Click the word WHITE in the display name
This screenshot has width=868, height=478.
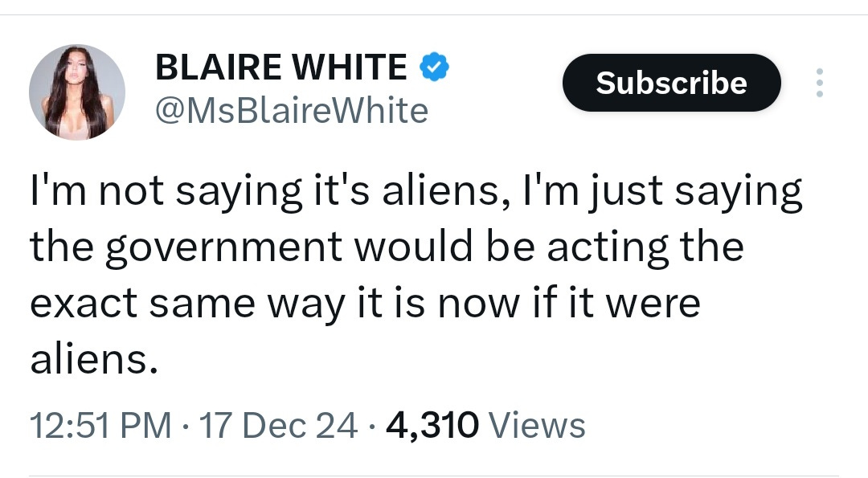pos(350,67)
